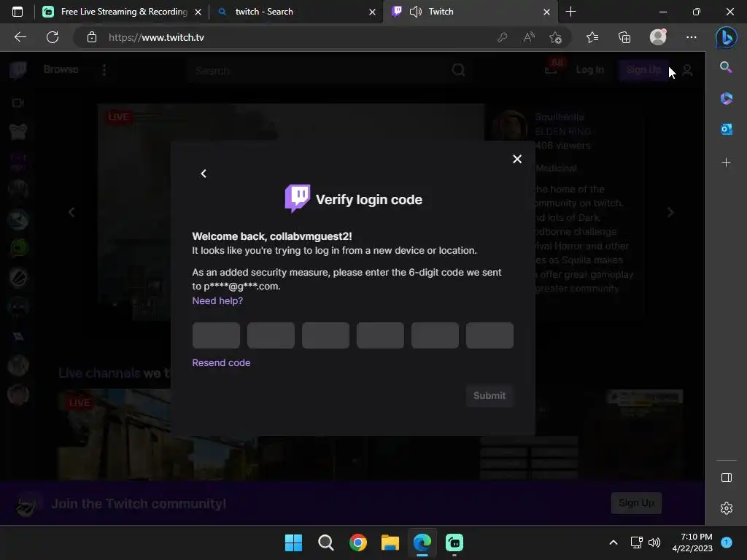The height and width of the screenshot is (560, 747).
Task: Click Sign Up in the bottom banner
Action: 636,503
